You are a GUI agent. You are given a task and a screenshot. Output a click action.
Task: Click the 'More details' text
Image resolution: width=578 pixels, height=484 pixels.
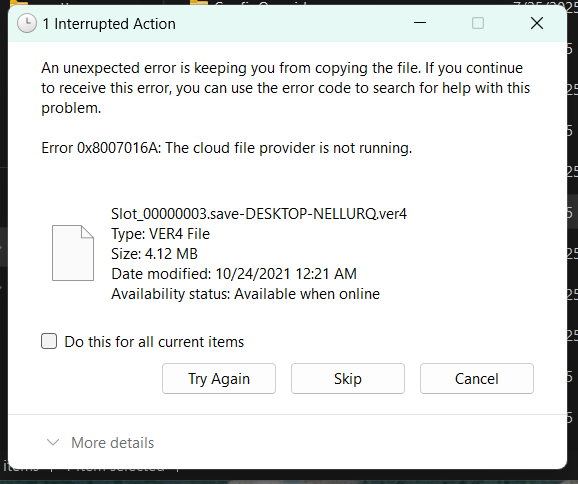point(112,443)
